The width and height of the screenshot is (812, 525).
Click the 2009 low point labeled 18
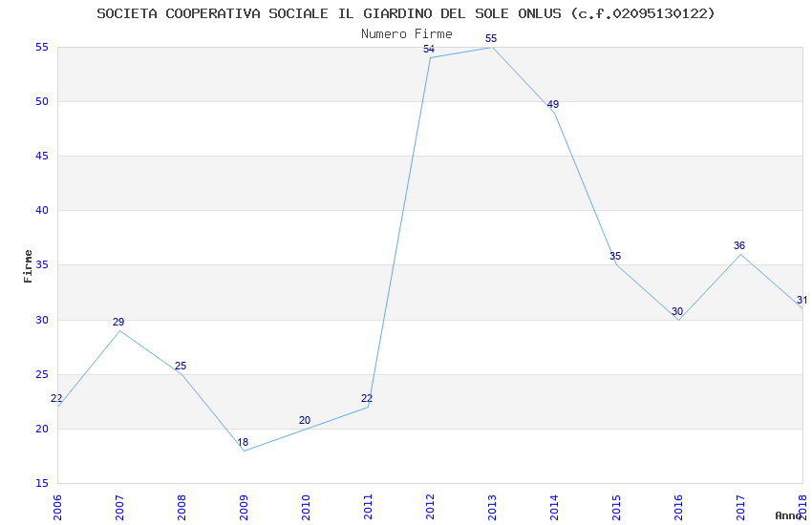243,442
